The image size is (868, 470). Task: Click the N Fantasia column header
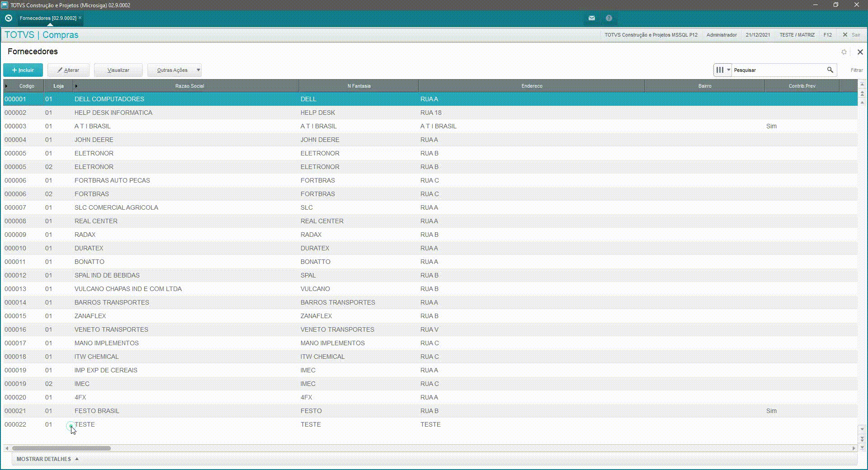coord(359,86)
